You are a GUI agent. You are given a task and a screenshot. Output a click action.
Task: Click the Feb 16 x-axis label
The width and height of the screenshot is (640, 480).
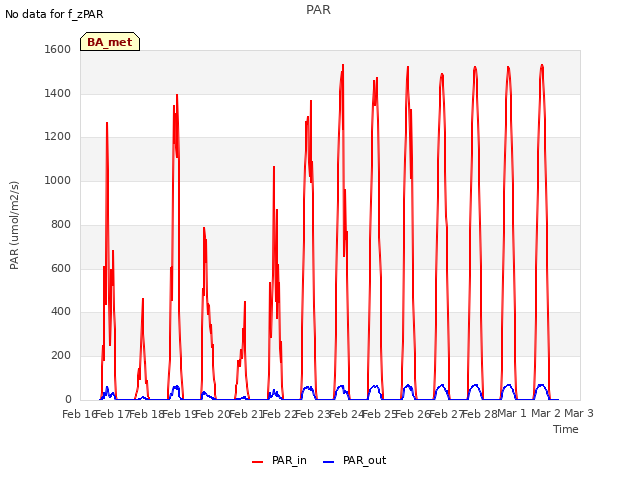pos(79,414)
